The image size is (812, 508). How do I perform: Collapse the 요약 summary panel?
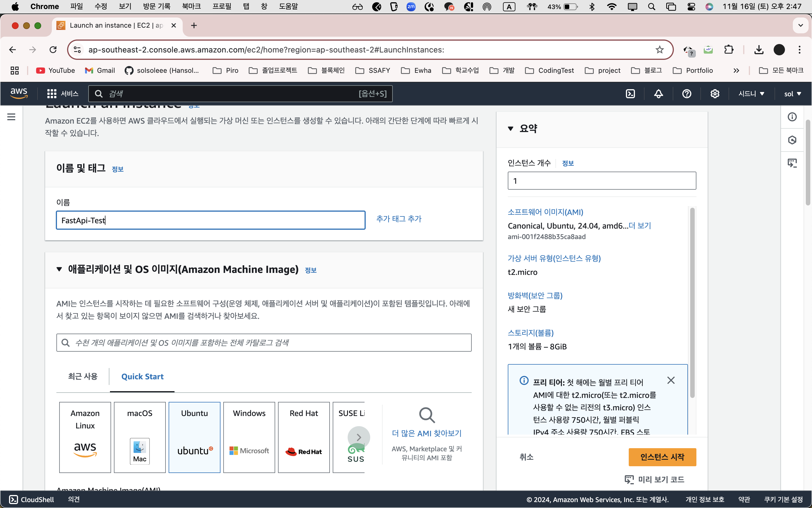click(510, 129)
